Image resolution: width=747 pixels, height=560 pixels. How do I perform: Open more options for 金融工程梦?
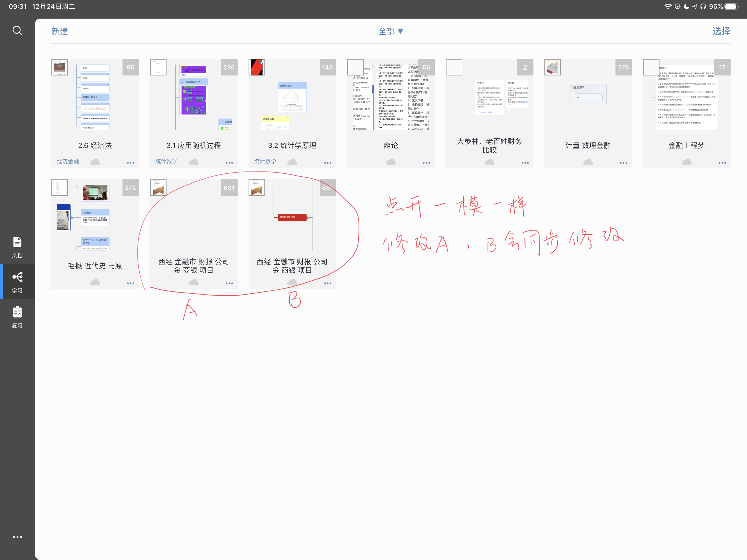tap(722, 163)
